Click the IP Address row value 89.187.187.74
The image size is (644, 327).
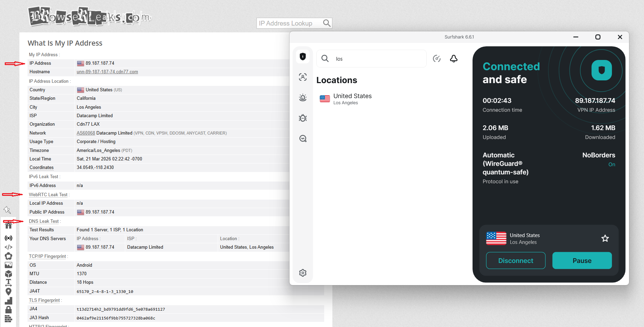[x=100, y=63]
